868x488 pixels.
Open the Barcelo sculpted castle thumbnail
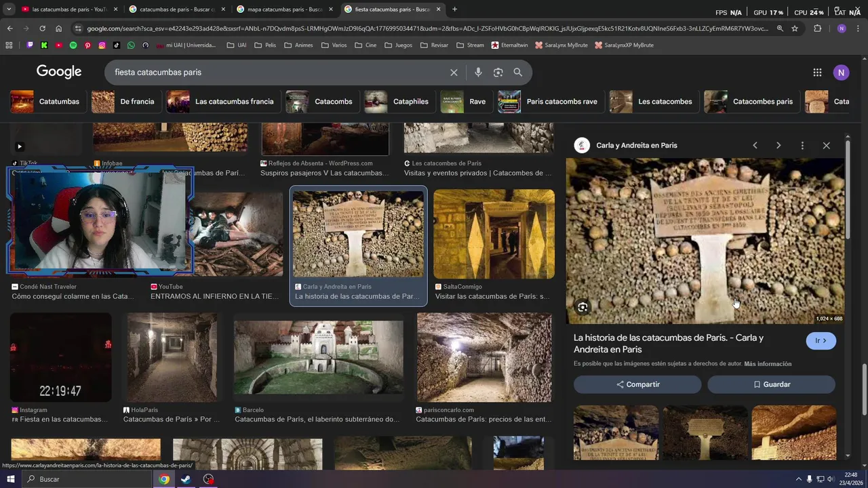pyautogui.click(x=318, y=357)
